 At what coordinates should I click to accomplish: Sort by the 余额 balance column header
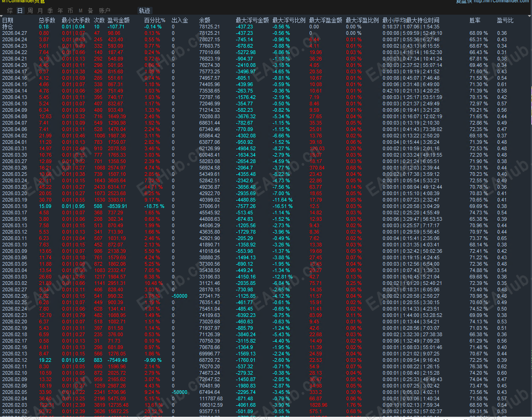click(x=204, y=20)
